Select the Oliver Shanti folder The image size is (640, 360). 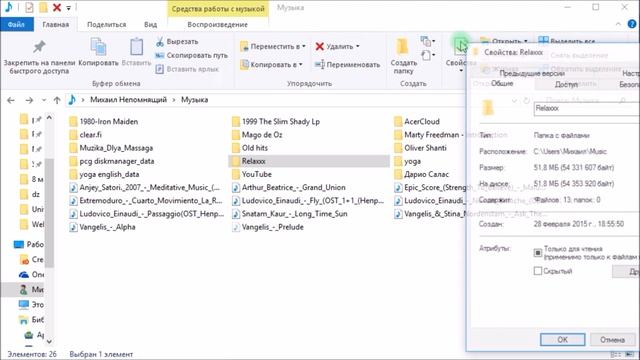coord(420,148)
